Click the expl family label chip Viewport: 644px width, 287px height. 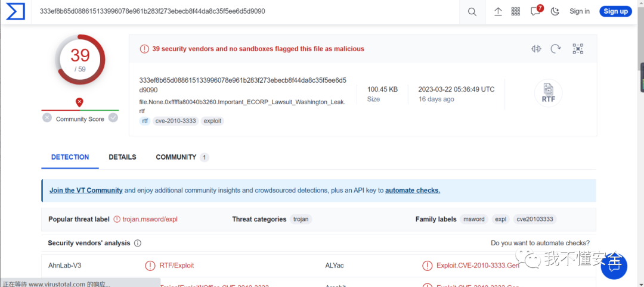(501, 219)
